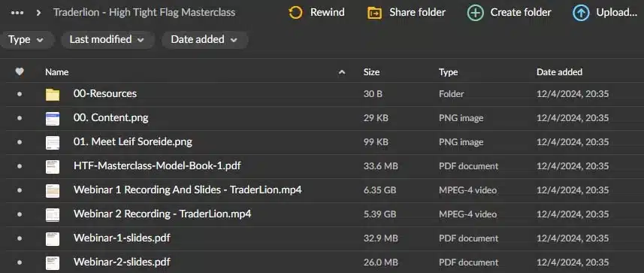Screen dimensions: 644x273
Task: Click the Create folder button label
Action: click(521, 12)
